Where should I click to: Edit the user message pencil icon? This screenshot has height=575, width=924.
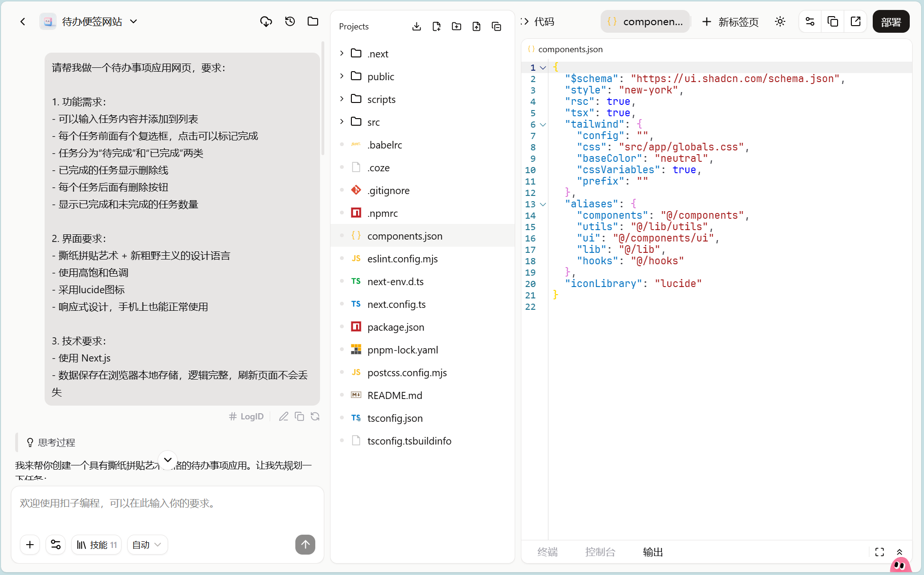[x=283, y=417]
